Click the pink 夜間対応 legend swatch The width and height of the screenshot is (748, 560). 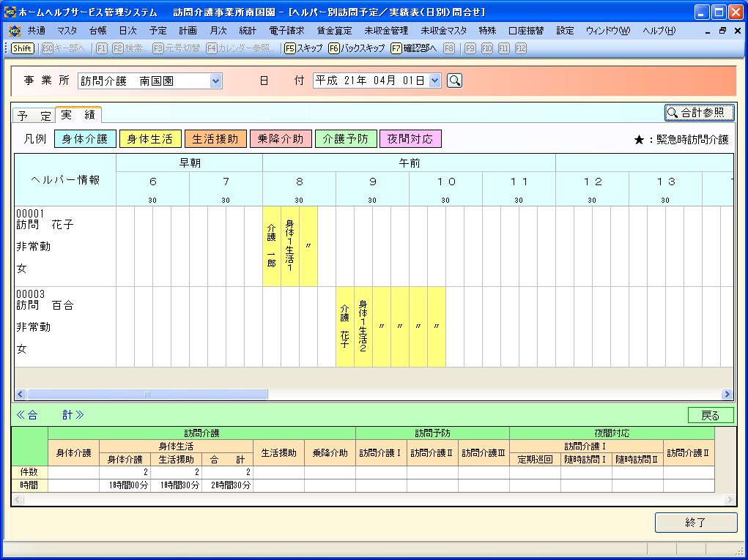(410, 139)
